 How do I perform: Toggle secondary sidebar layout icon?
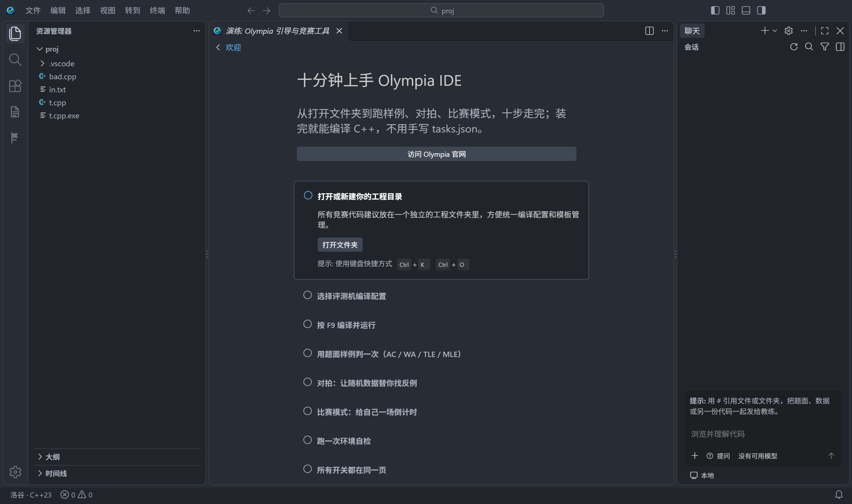pyautogui.click(x=761, y=11)
